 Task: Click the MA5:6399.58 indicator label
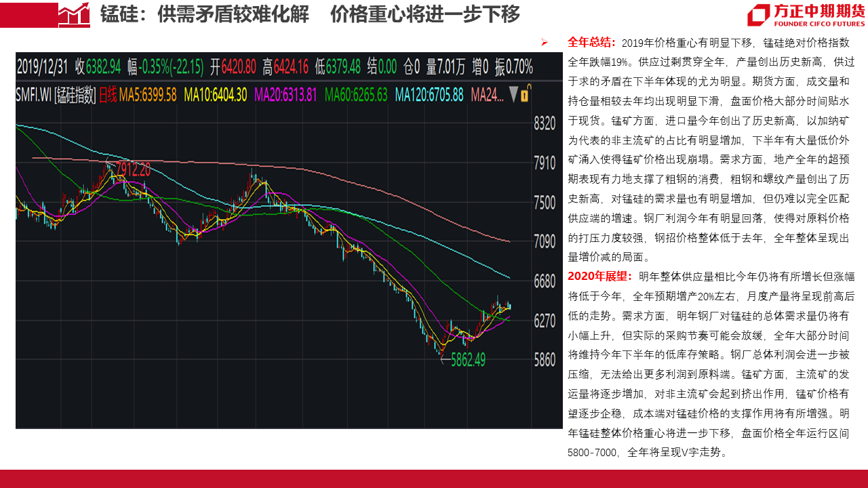(x=148, y=94)
